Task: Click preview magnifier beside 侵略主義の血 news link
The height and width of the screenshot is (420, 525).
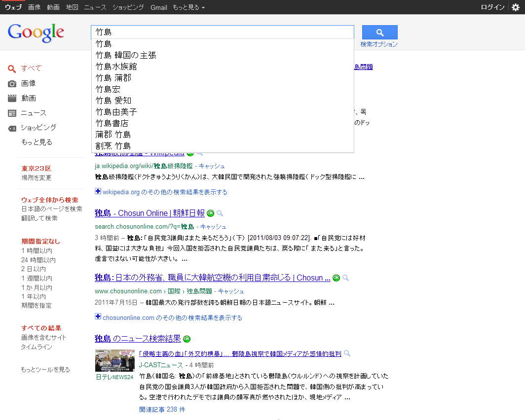Action: point(347,353)
